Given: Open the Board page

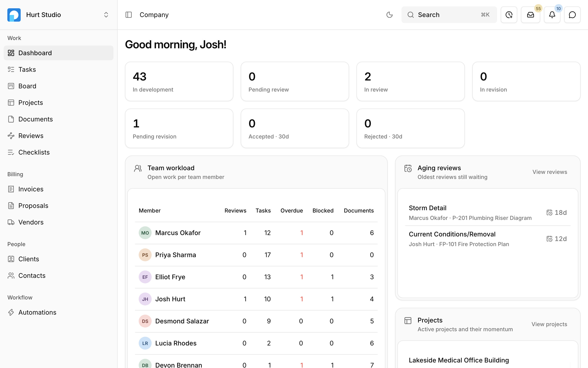Looking at the screenshot, I should coord(58,86).
